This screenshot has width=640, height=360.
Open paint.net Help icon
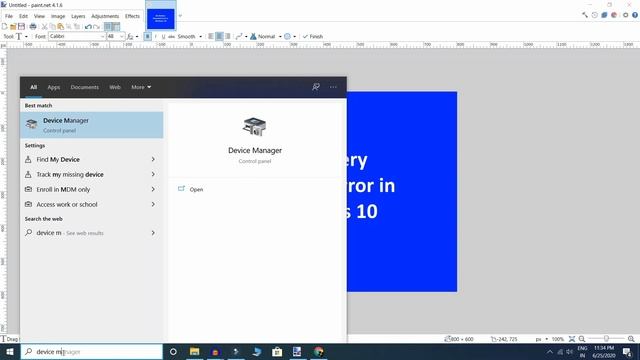point(635,15)
